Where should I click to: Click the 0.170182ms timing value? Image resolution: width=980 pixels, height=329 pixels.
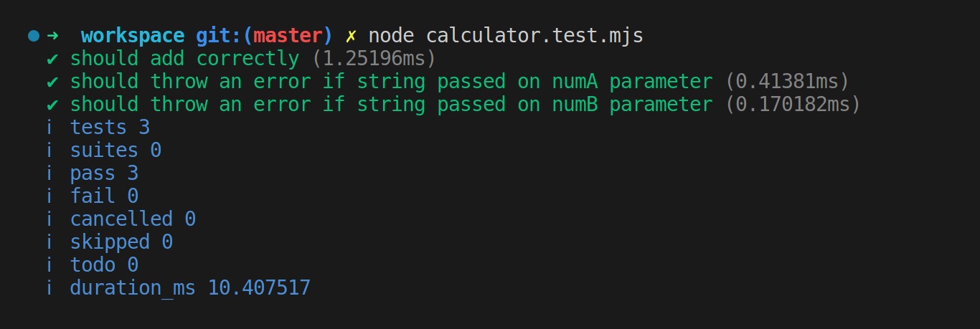(793, 104)
